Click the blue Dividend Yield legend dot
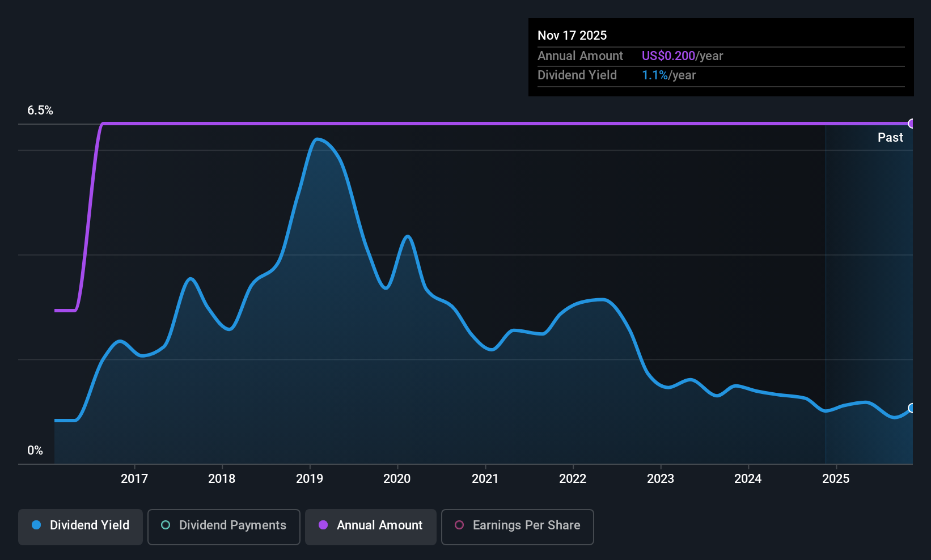 (x=36, y=525)
